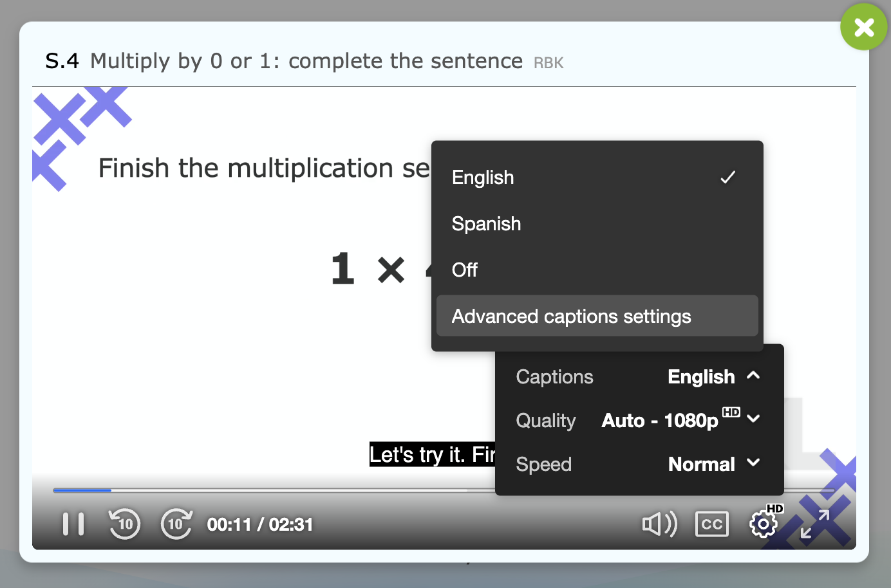The width and height of the screenshot is (891, 588).
Task: Skip forward 10 seconds
Action: (176, 524)
